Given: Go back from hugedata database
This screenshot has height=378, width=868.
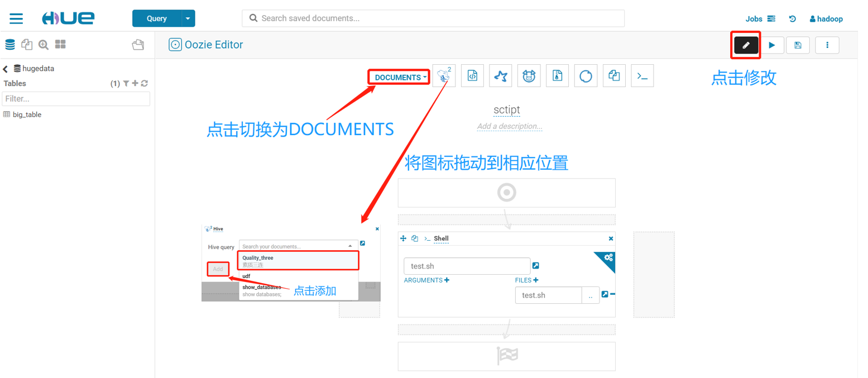Looking at the screenshot, I should pyautogui.click(x=6, y=69).
